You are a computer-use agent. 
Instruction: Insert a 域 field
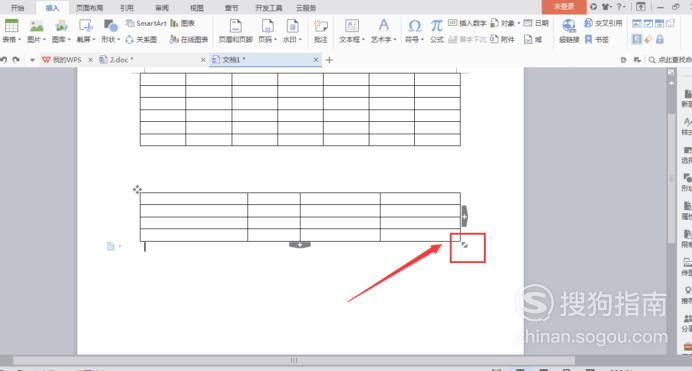point(533,40)
